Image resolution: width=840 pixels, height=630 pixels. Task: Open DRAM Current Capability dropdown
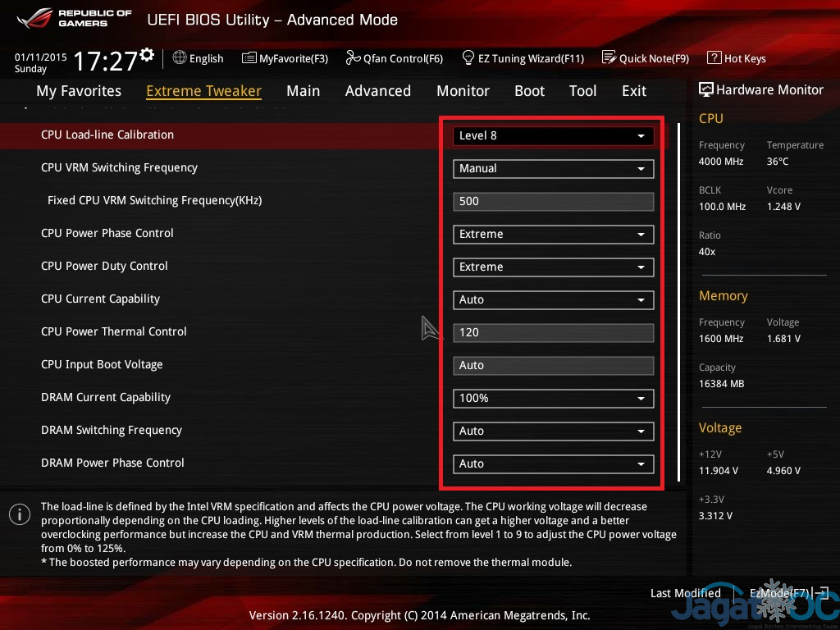[x=554, y=399]
